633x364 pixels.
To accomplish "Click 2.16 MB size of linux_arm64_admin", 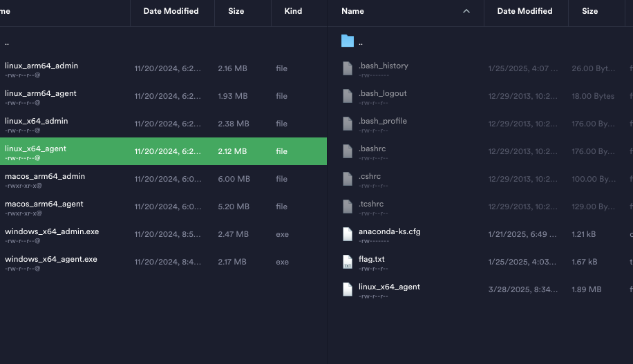I will pyautogui.click(x=232, y=68).
